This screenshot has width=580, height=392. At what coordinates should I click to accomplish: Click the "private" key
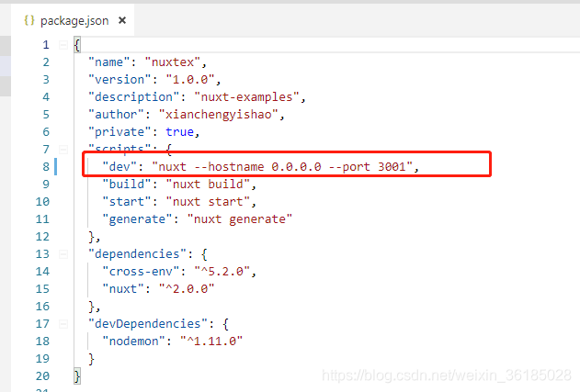tap(119, 132)
